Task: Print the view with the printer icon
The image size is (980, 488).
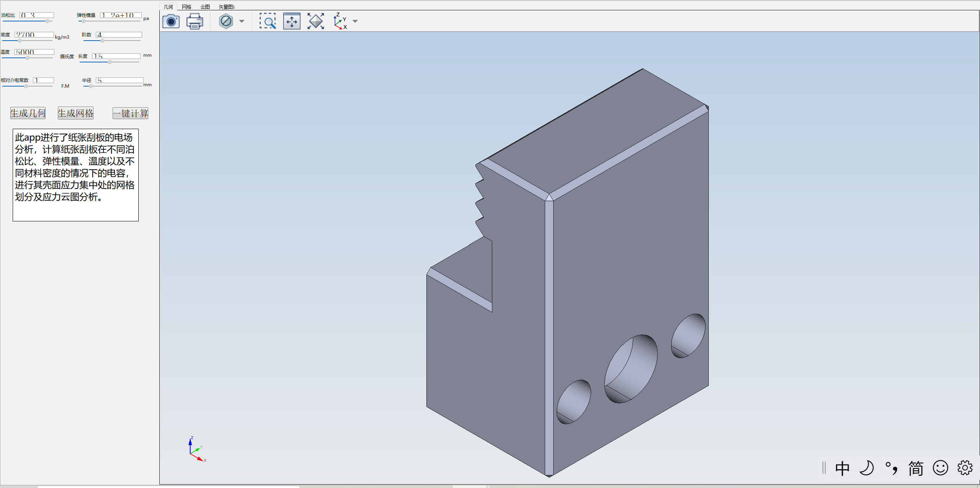Action: click(195, 21)
